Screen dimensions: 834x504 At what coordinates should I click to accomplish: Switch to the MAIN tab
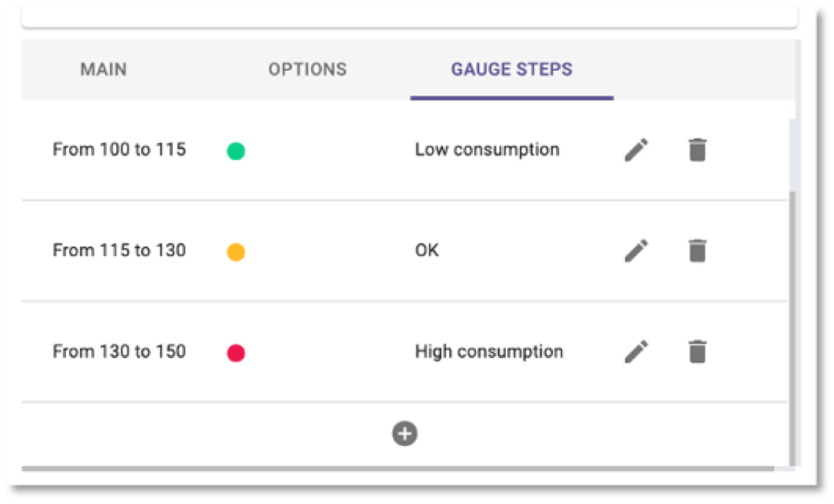103,69
